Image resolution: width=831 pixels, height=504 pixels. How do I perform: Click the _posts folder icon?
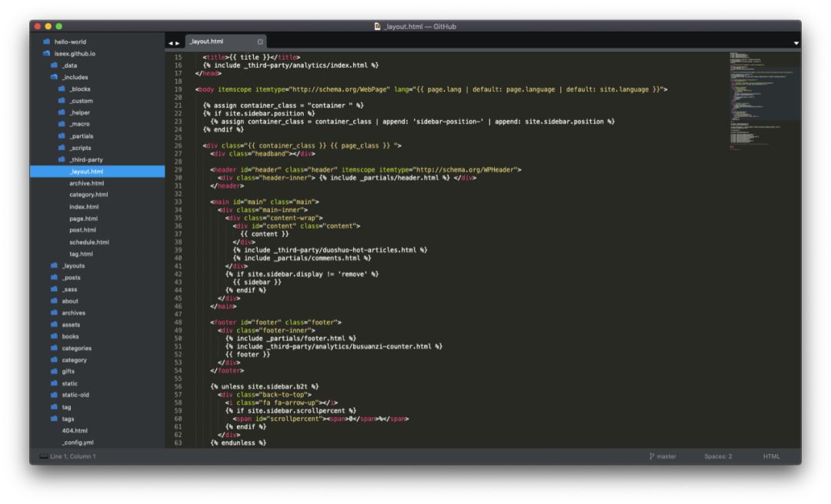pos(54,277)
